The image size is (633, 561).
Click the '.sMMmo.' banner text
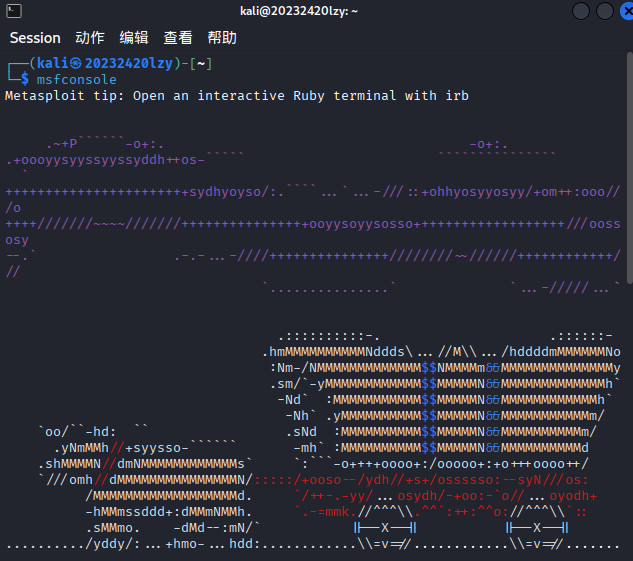pos(113,528)
